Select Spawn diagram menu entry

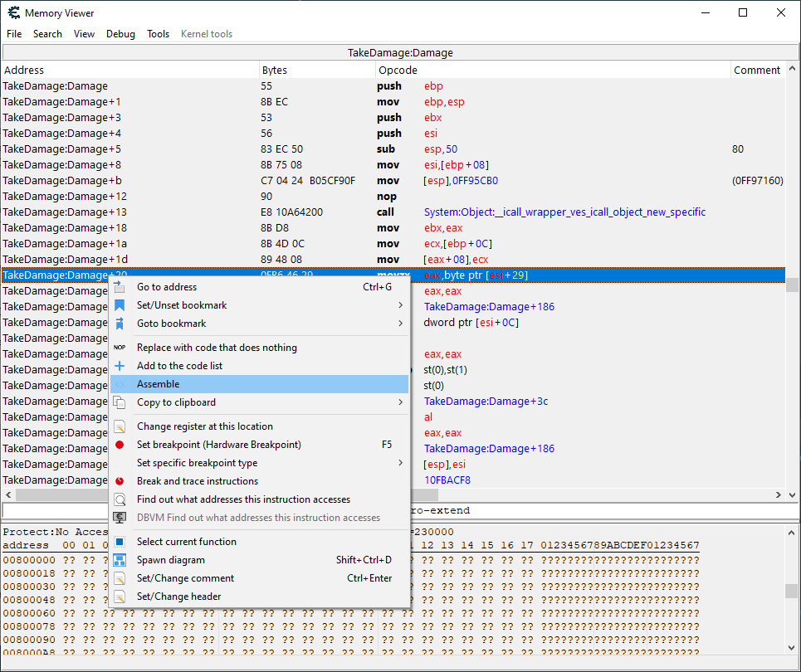[x=260, y=560]
